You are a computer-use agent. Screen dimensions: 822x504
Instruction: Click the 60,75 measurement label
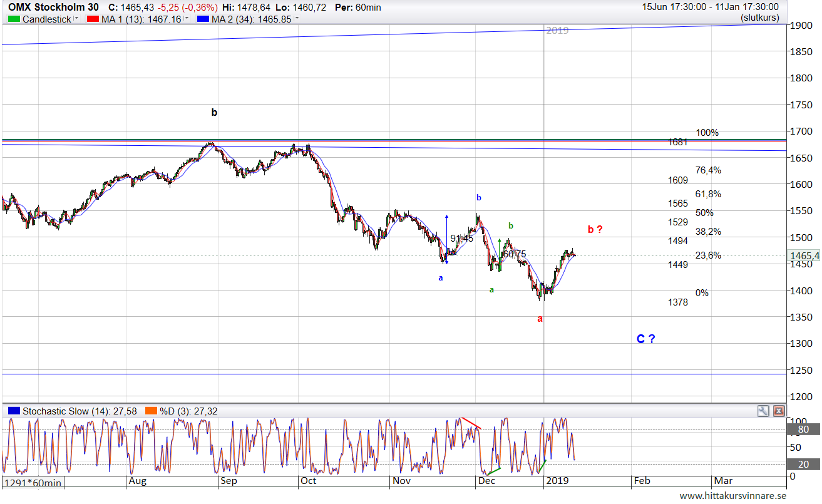click(x=514, y=254)
